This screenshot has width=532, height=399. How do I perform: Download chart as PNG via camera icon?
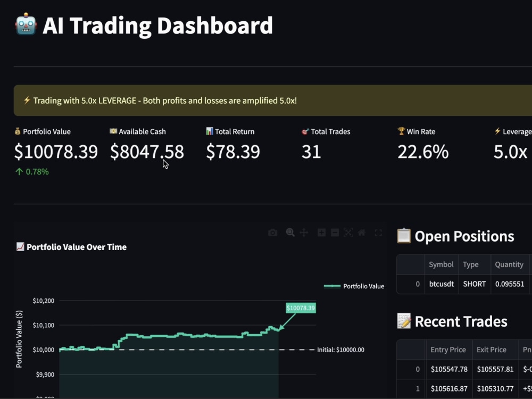pos(272,233)
